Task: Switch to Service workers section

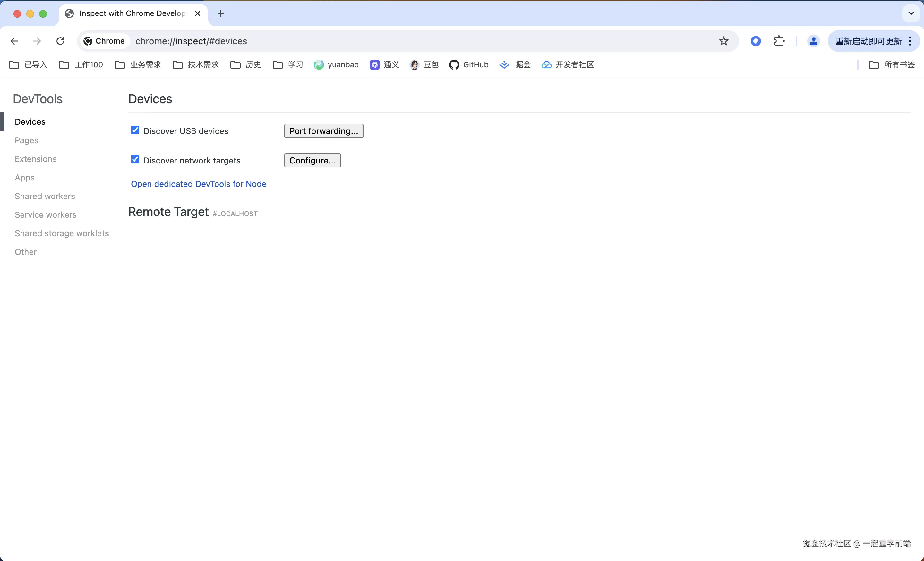Action: coord(45,215)
